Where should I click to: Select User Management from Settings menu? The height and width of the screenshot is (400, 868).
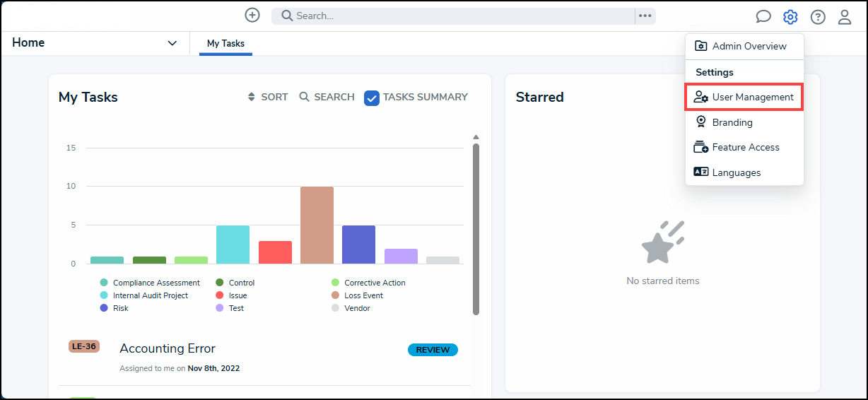[x=744, y=97]
